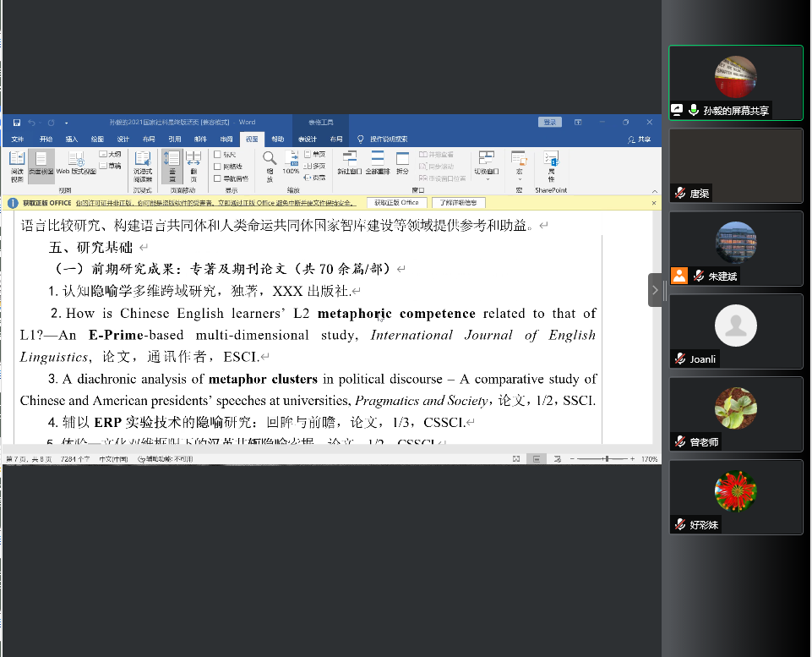Split (拆分) the document window
The width and height of the screenshot is (812, 657).
(402, 164)
